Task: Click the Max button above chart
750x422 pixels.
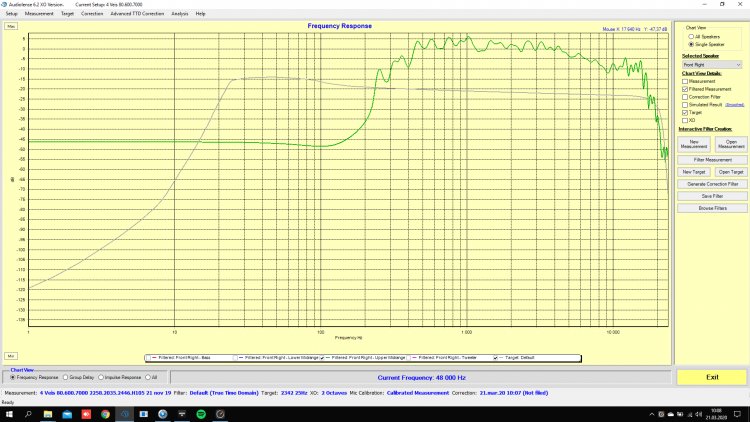Action: click(x=11, y=26)
